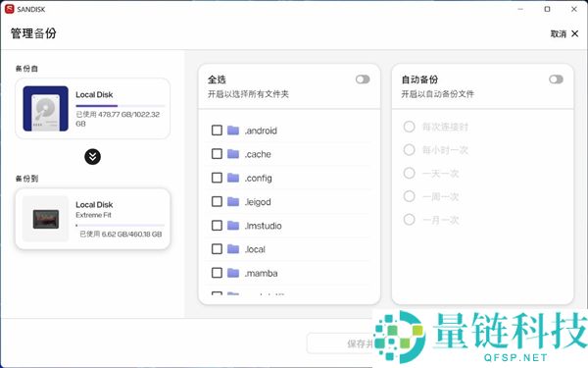This screenshot has width=588, height=368.
Task: Select the .leigod folder checkbox
Action: (217, 201)
